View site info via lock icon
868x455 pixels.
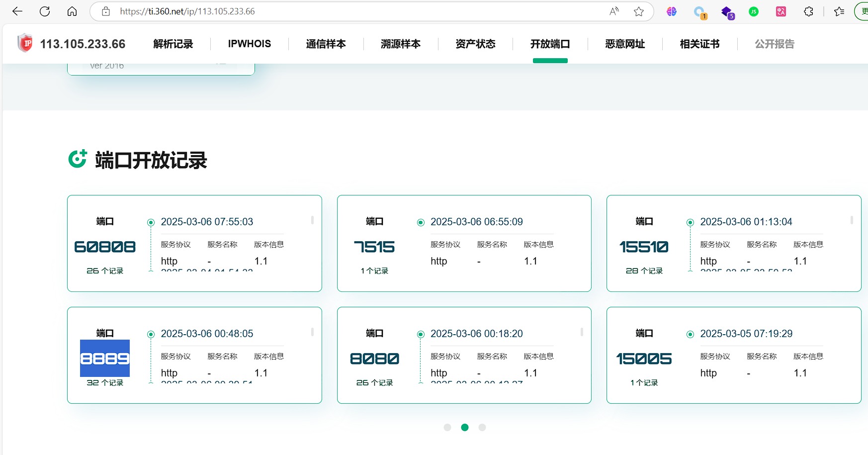[x=106, y=11]
